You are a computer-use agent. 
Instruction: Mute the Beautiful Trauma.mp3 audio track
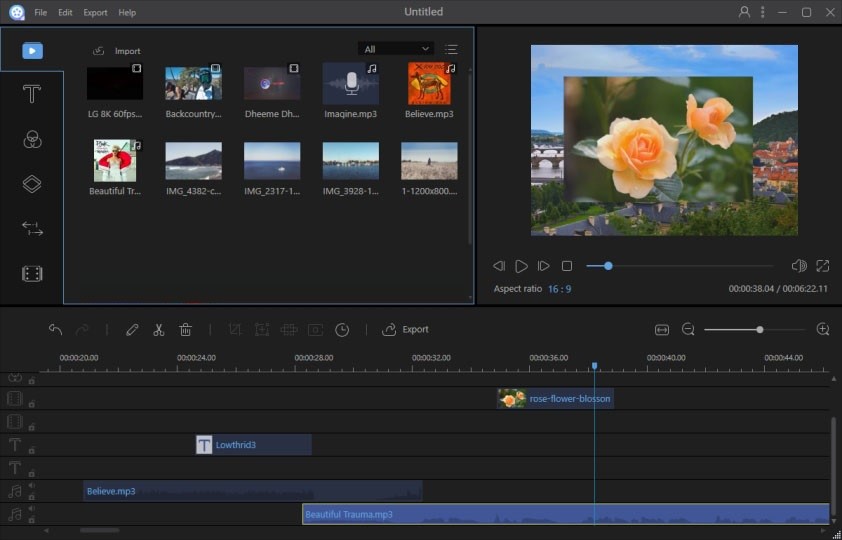click(32, 509)
